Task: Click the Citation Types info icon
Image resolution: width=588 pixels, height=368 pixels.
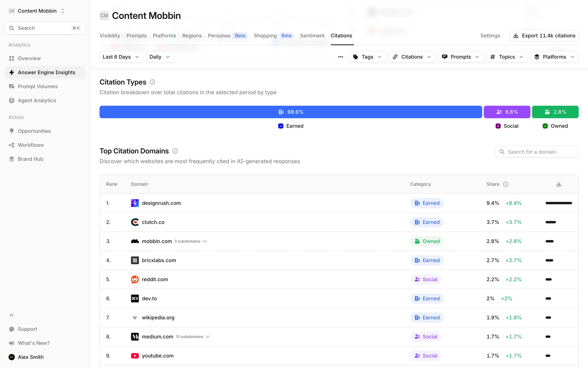Action: (152, 82)
